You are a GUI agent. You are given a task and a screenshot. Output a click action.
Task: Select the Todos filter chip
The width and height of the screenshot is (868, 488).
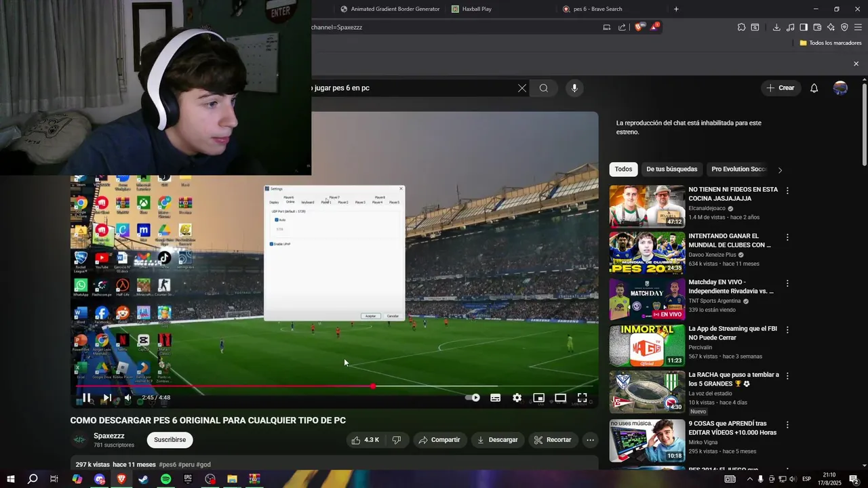point(623,169)
